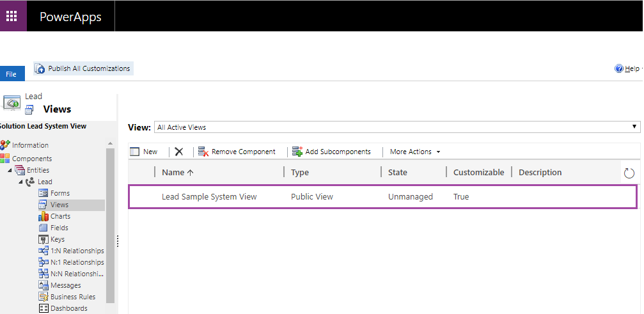Image resolution: width=644 pixels, height=314 pixels.
Task: Click the refresh grid icon
Action: (x=629, y=173)
